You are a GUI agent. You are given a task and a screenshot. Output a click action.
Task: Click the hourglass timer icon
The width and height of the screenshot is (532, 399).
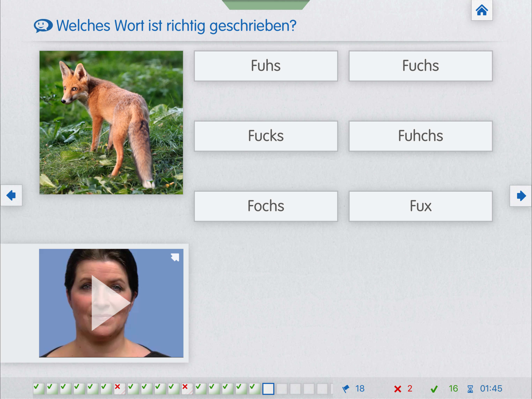coord(470,389)
